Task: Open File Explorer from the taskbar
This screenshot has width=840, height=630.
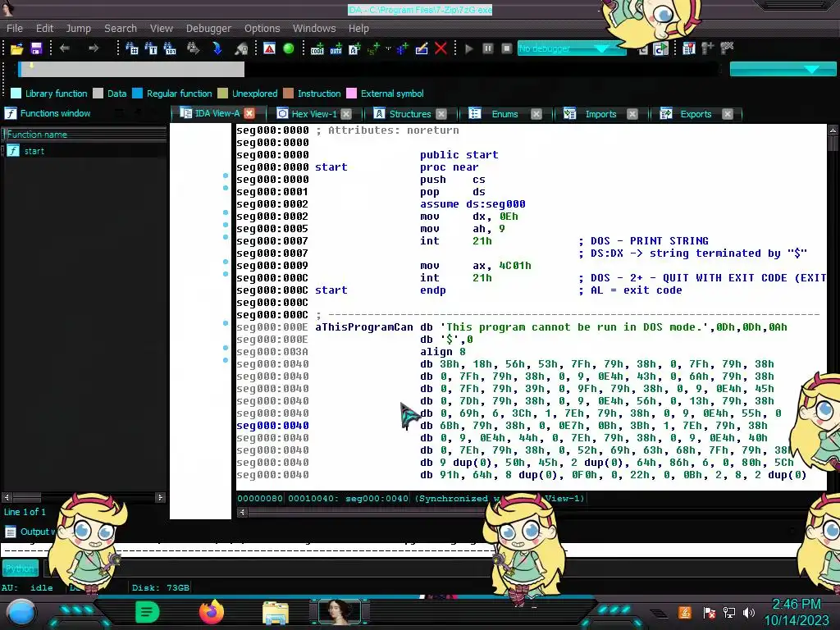Action: click(x=276, y=612)
